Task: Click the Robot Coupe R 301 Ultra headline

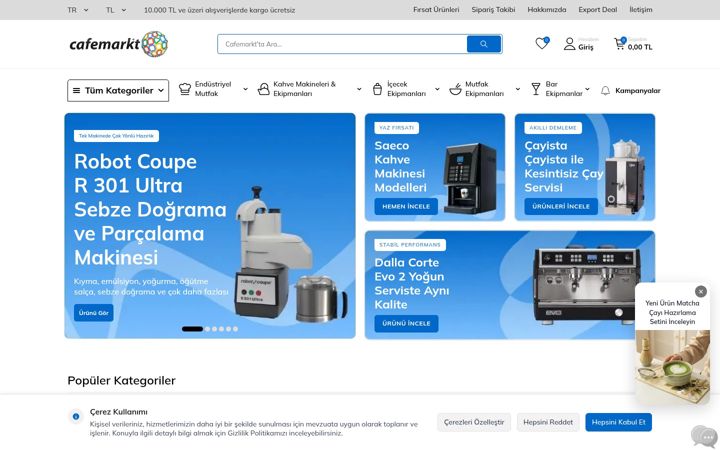Action: pos(150,209)
